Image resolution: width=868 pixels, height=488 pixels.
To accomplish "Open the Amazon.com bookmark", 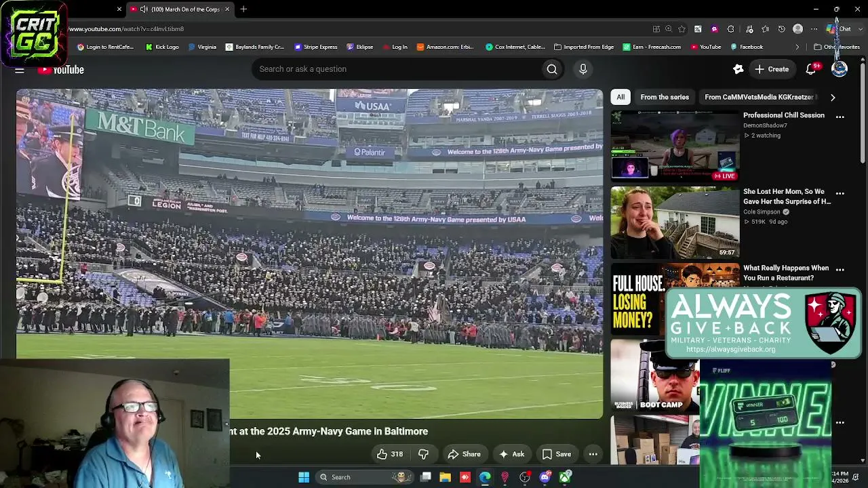I will (x=445, y=47).
